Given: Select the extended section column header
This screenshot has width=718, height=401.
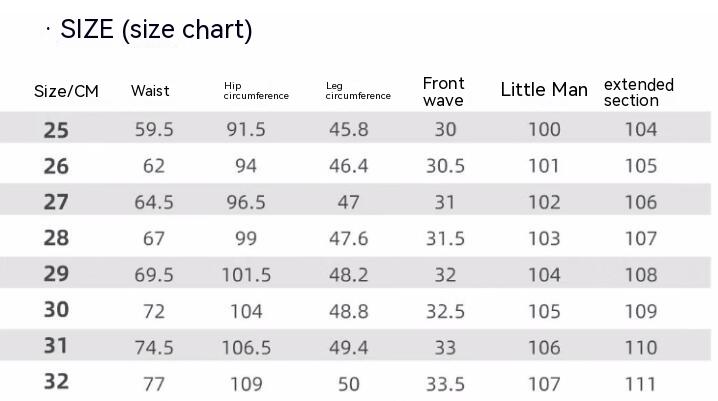Looking at the screenshot, I should click(638, 92).
